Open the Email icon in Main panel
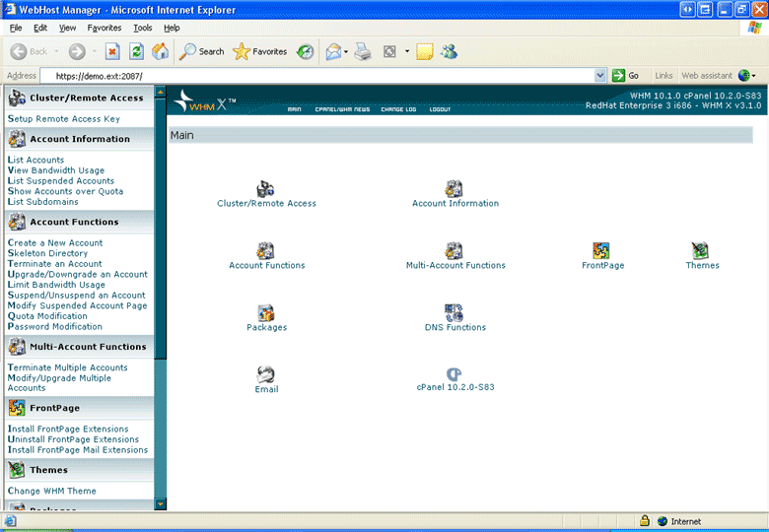This screenshot has height=532, width=769. 266,374
